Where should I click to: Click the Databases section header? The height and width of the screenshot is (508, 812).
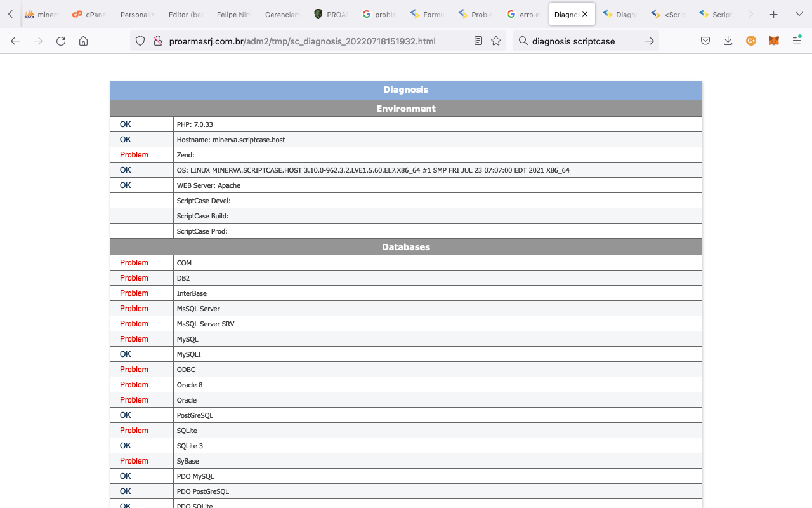tap(406, 247)
